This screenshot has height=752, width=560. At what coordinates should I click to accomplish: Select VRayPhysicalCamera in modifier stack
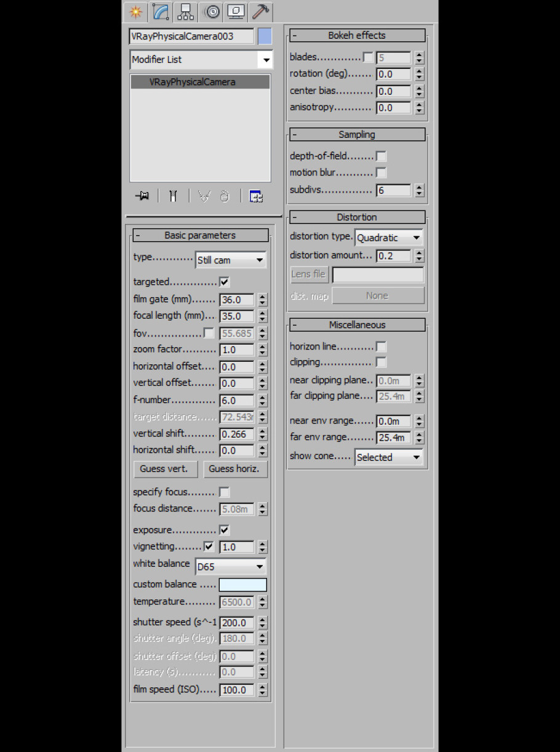tap(201, 82)
